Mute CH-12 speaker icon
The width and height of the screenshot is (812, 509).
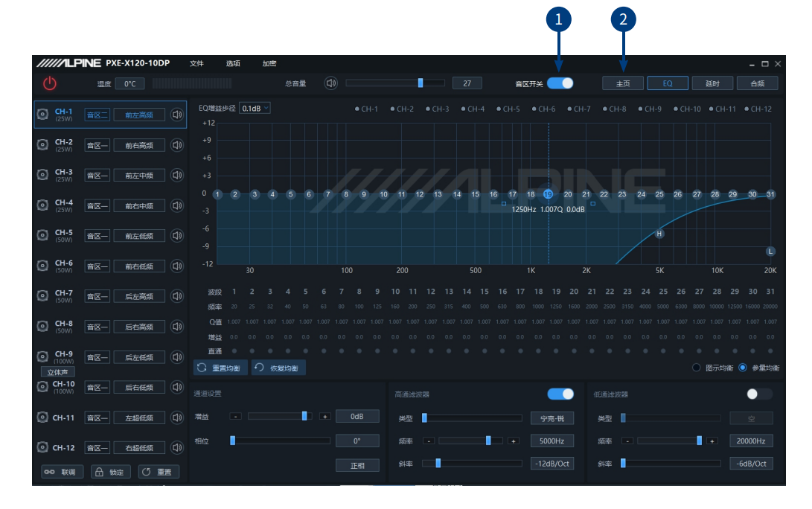click(x=177, y=447)
